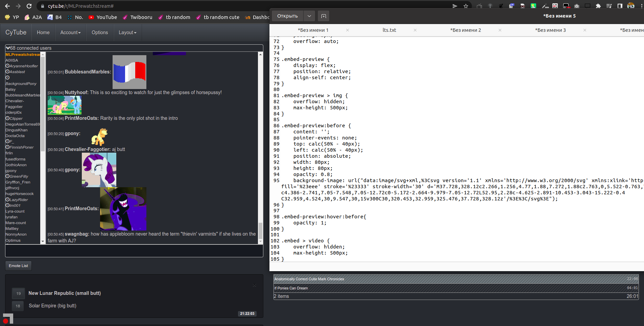This screenshot has height=326, width=644.
Task: Click the Rarity image posted by gpony
Action: (99, 170)
